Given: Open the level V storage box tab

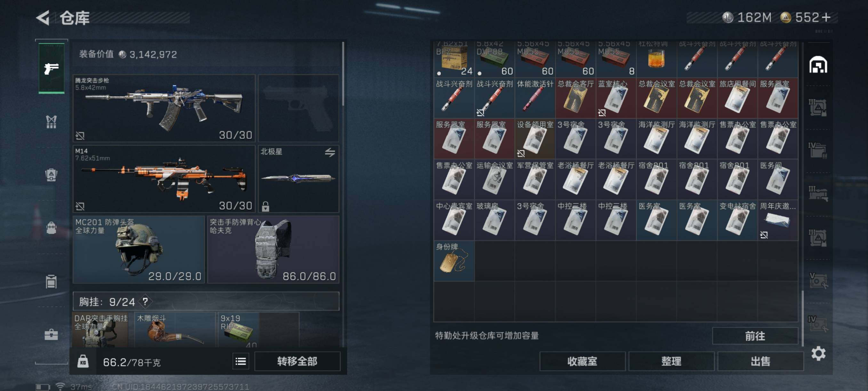Looking at the screenshot, I should tap(818, 280).
